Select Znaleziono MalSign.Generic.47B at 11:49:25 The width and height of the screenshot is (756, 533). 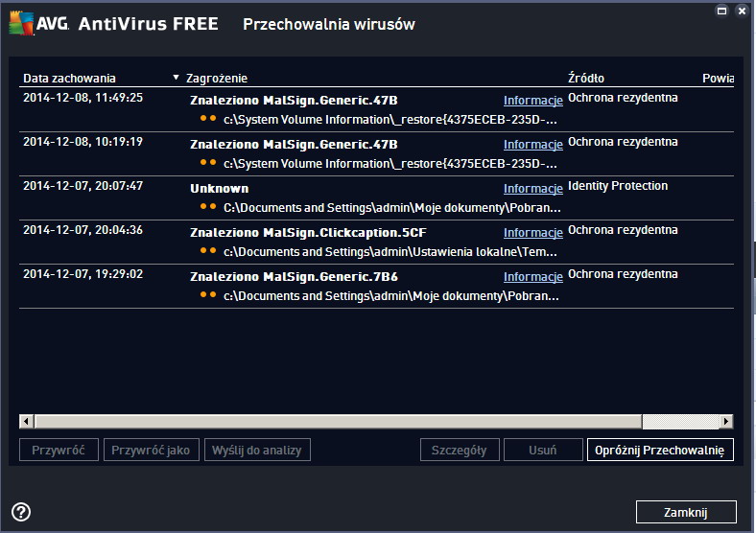click(294, 101)
